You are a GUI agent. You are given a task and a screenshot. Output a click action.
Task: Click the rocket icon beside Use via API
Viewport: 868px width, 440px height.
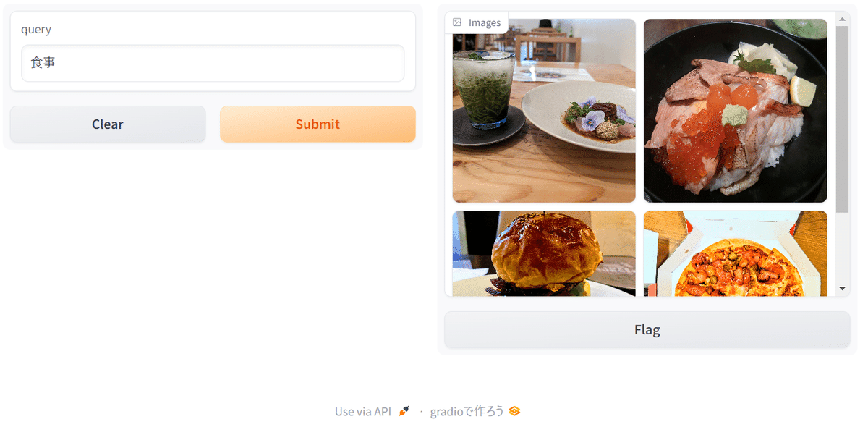point(404,411)
